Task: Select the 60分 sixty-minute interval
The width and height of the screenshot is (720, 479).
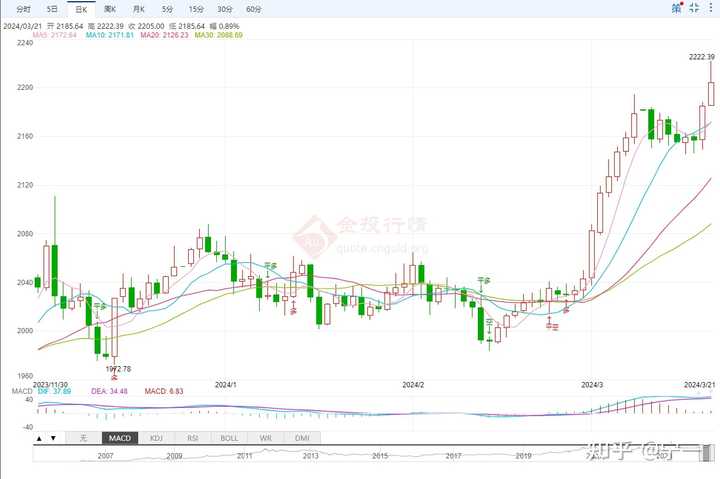Action: (253, 9)
